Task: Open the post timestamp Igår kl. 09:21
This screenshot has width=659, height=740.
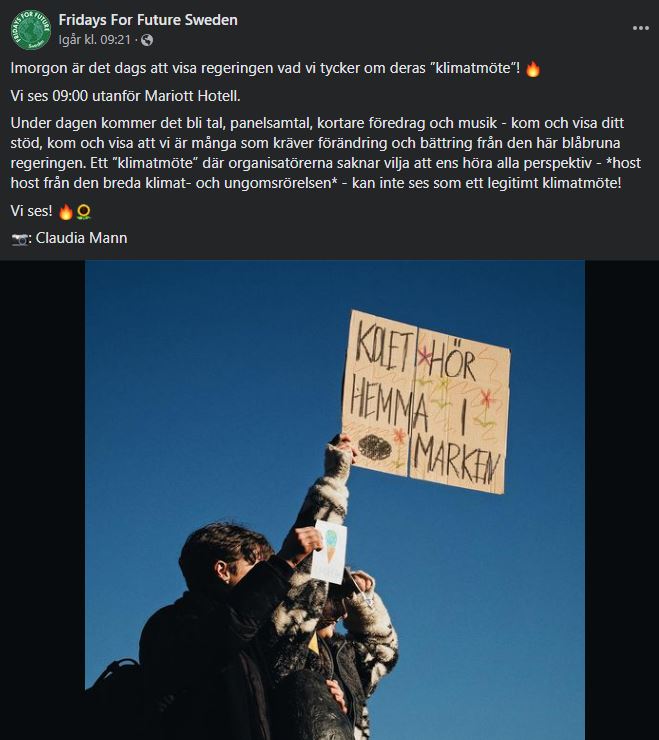Action: pos(94,40)
